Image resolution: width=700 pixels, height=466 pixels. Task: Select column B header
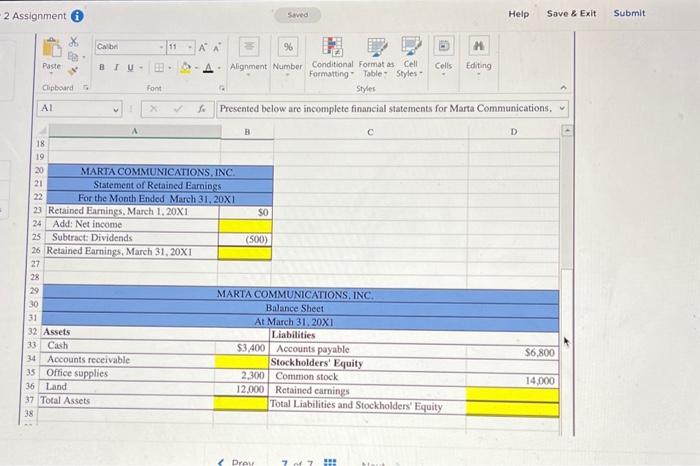[247, 132]
